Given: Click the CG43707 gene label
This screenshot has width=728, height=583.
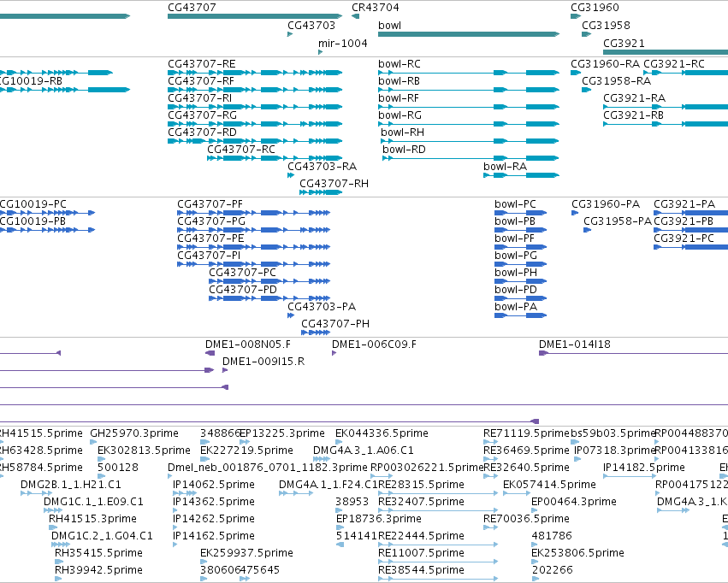Looking at the screenshot, I should click(192, 8).
